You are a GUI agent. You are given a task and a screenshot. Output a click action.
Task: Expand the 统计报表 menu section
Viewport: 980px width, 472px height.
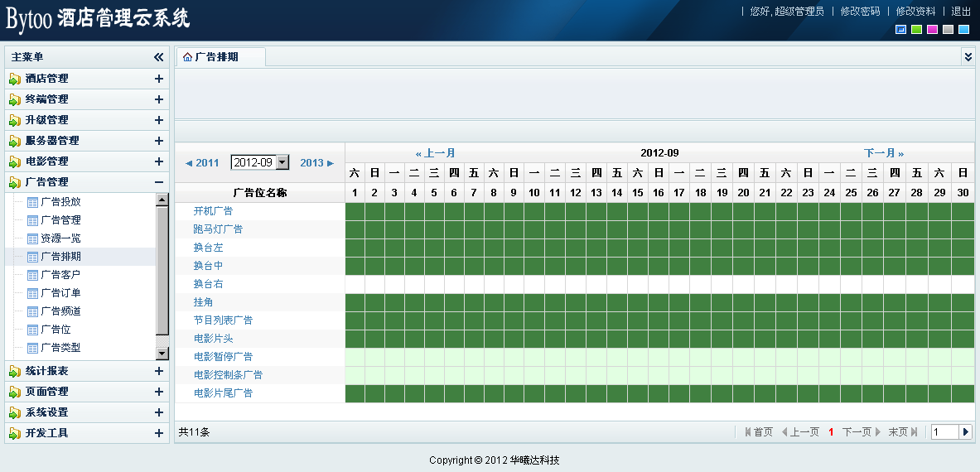tap(158, 371)
